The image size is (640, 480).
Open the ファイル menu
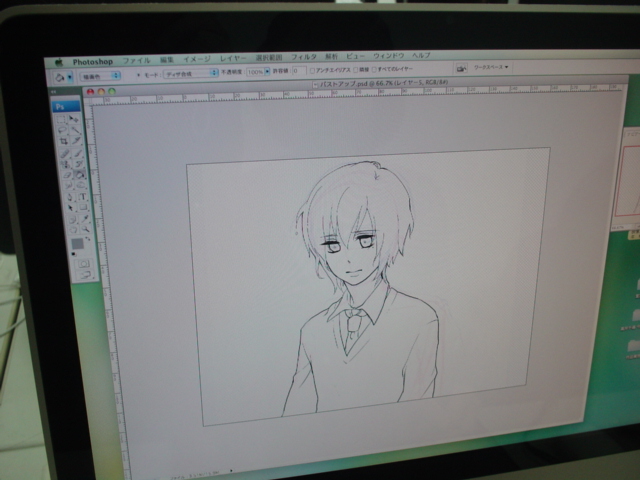pyautogui.click(x=136, y=60)
